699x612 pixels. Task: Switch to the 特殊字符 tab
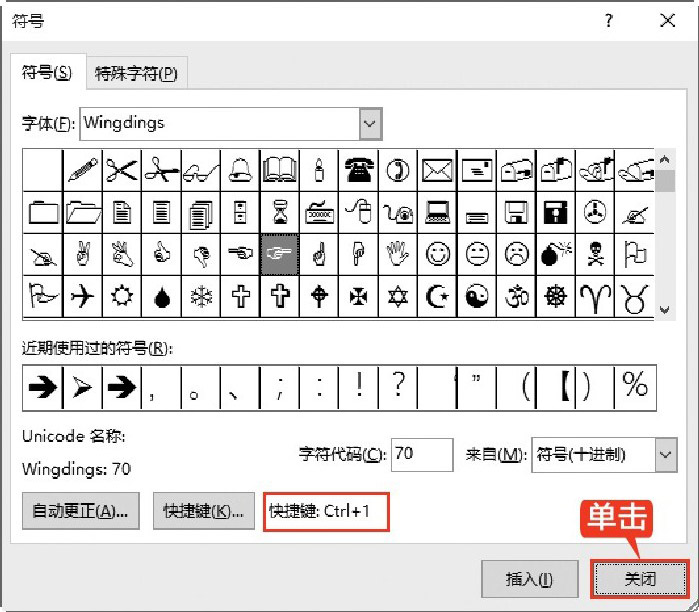pos(136,73)
